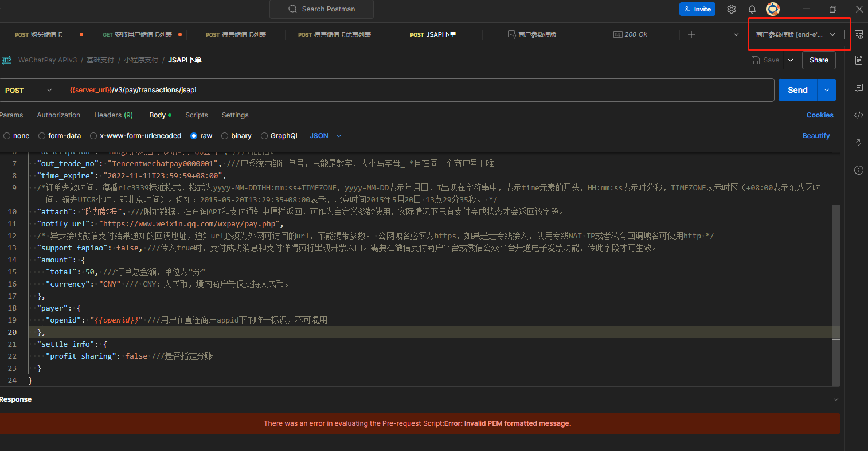Open the tab overflow list chevron
The height and width of the screenshot is (451, 868).
[x=736, y=34]
